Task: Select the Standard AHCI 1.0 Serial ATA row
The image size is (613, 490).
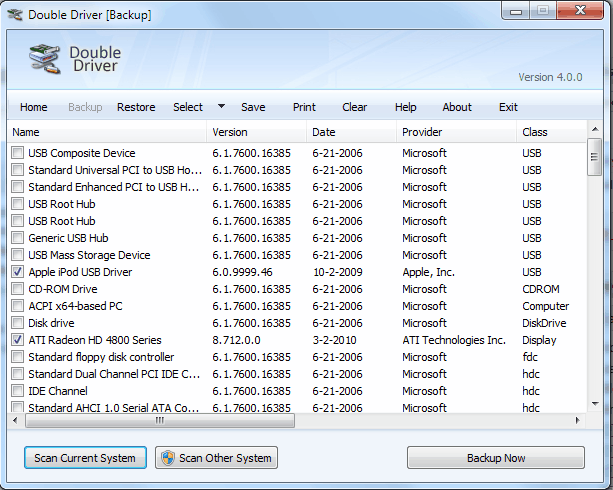Action: (297, 407)
